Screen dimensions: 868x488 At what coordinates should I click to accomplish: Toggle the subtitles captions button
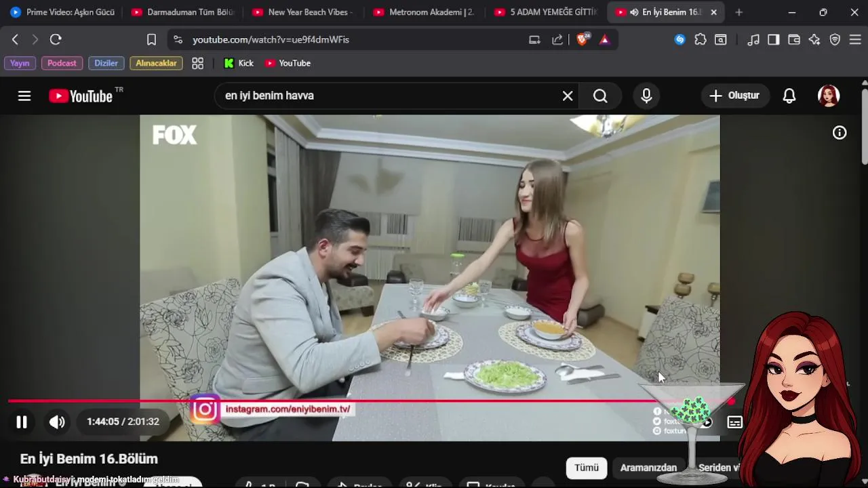pyautogui.click(x=734, y=422)
